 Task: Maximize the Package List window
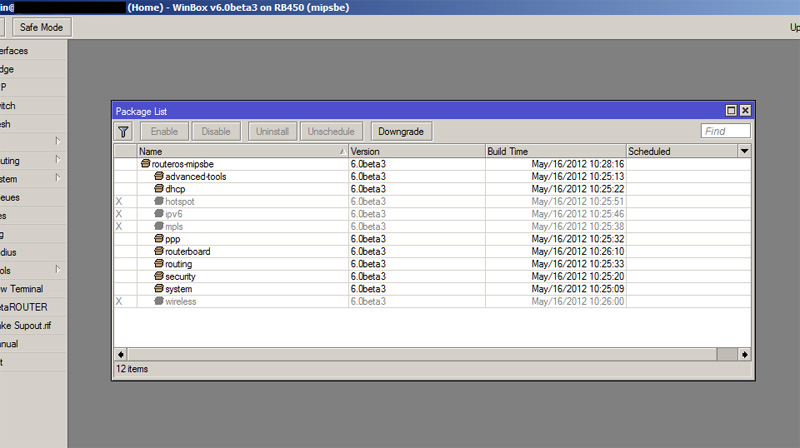pos(731,110)
